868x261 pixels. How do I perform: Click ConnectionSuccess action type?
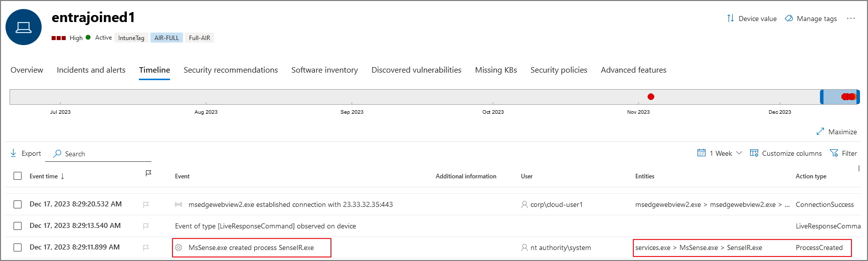tap(825, 204)
